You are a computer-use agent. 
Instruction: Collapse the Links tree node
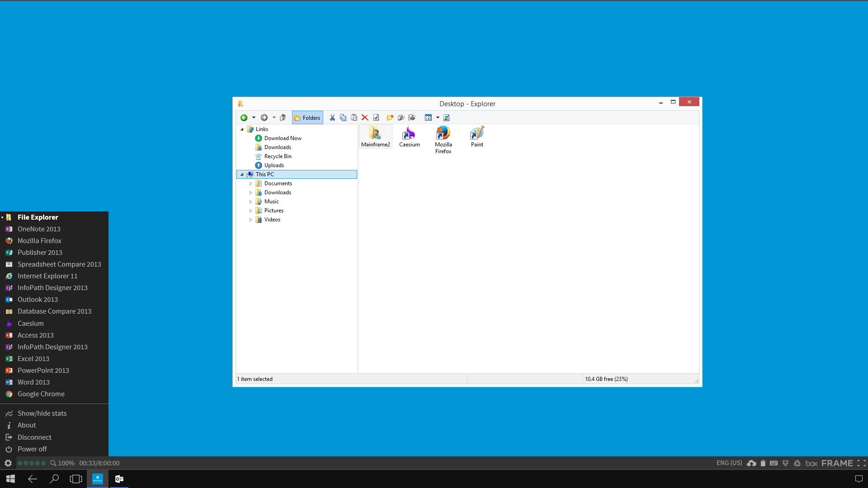tap(242, 129)
